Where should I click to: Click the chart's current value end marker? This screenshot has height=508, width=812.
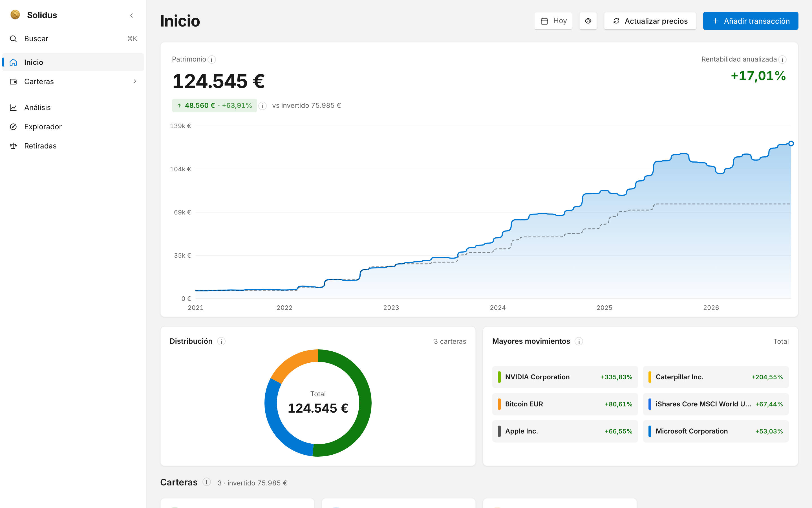tap(791, 143)
